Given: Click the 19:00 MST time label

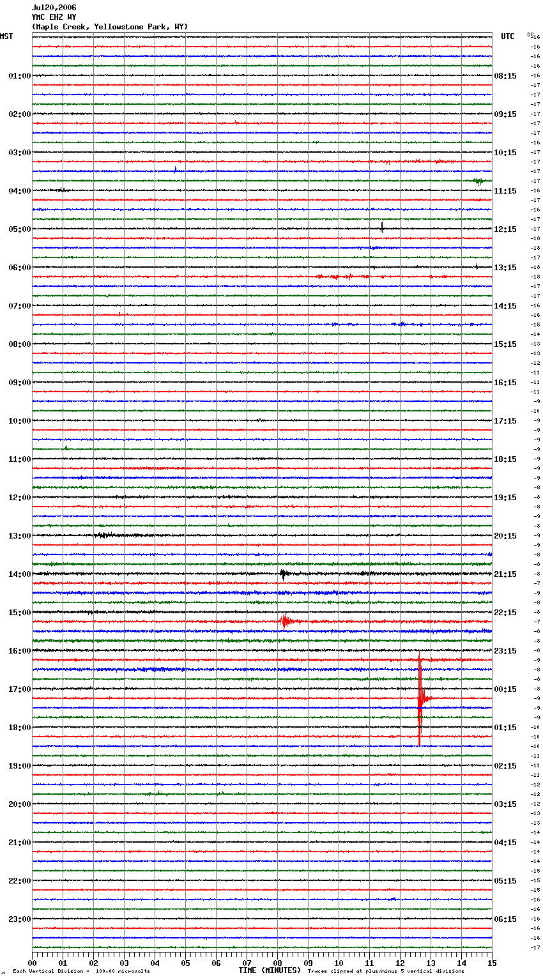Looking at the screenshot, I should 20,766.
